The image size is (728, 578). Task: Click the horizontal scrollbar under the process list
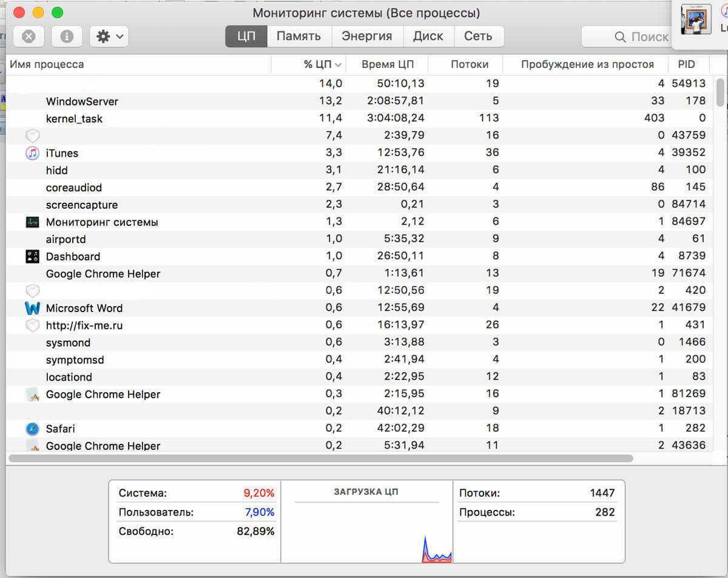click(x=320, y=458)
